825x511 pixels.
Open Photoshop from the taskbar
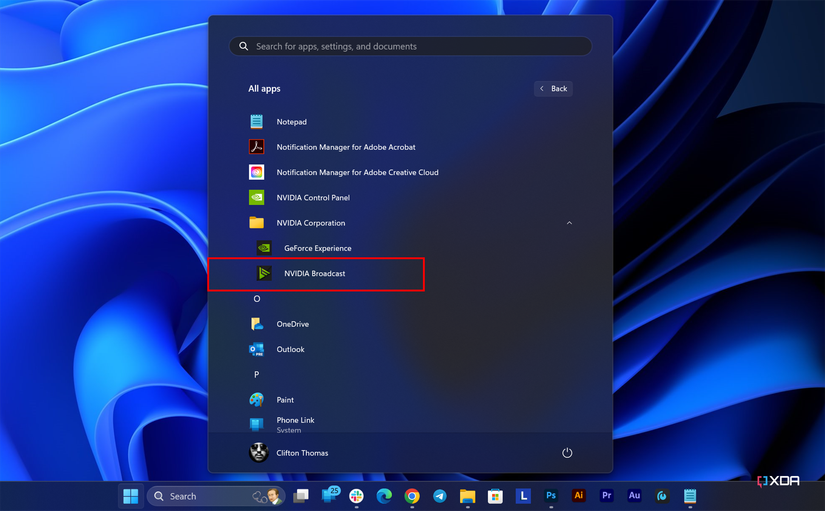pyautogui.click(x=551, y=496)
